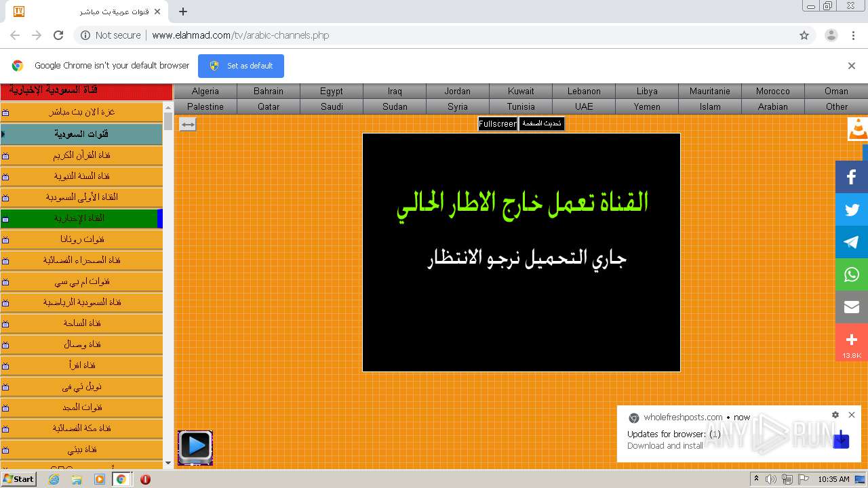View site information Not secure icon

pyautogui.click(x=85, y=35)
